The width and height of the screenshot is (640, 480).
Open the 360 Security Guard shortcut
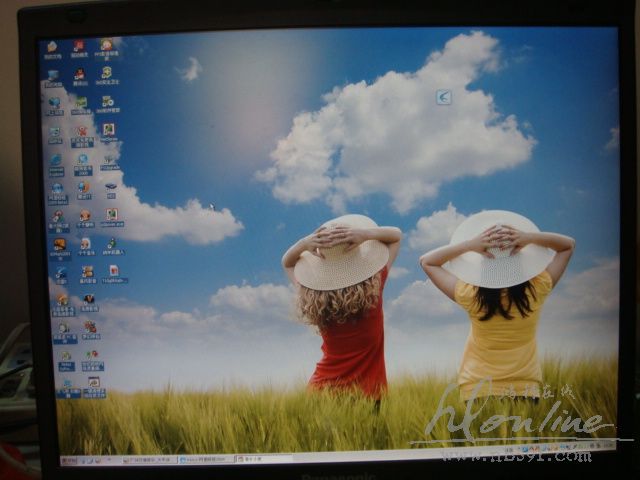click(107, 76)
